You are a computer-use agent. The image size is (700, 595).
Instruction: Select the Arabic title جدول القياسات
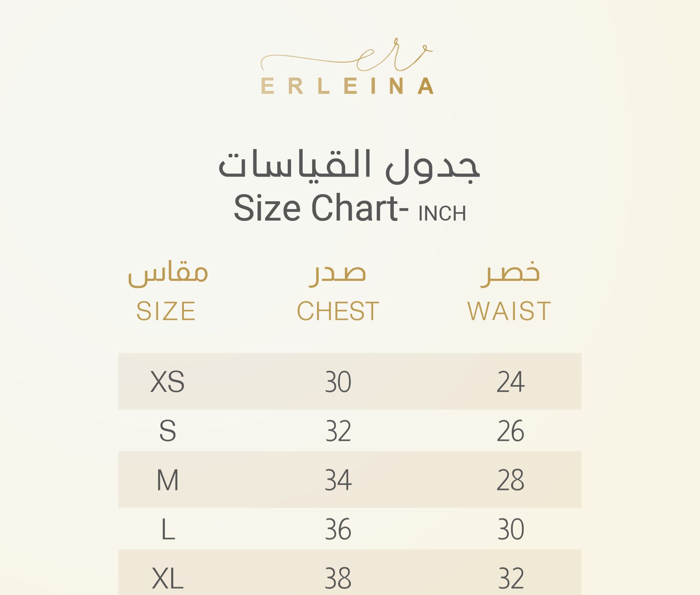coord(349,166)
